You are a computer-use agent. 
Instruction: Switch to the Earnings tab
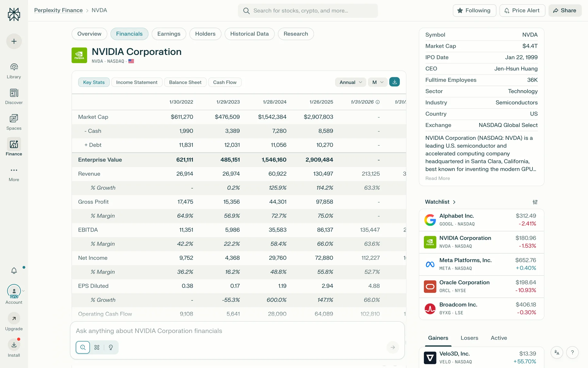(168, 34)
